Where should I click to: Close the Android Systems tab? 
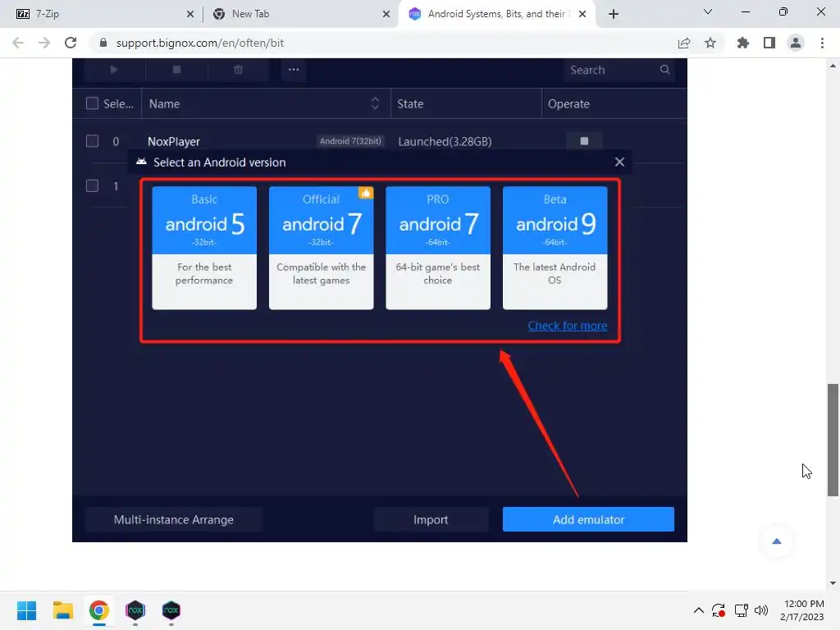pyautogui.click(x=582, y=14)
